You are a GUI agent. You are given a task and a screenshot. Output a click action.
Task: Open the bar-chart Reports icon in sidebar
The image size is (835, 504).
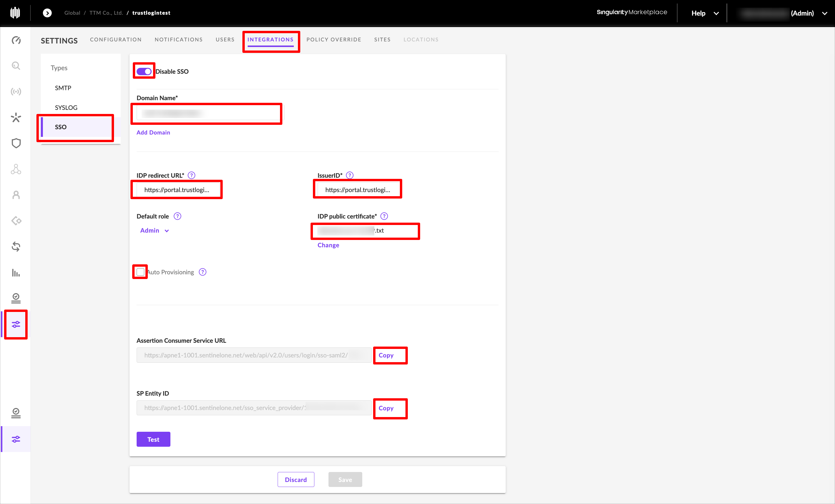point(16,273)
